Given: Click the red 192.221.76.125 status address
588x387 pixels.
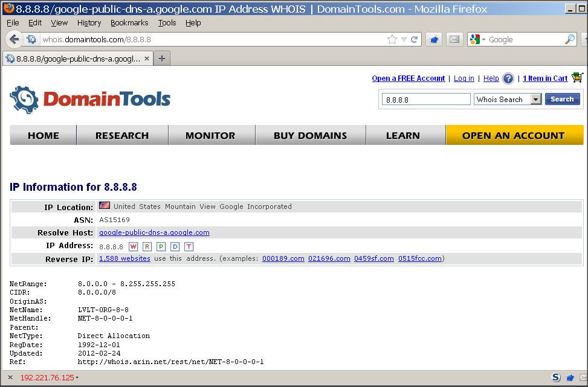Looking at the screenshot, I should (47, 377).
